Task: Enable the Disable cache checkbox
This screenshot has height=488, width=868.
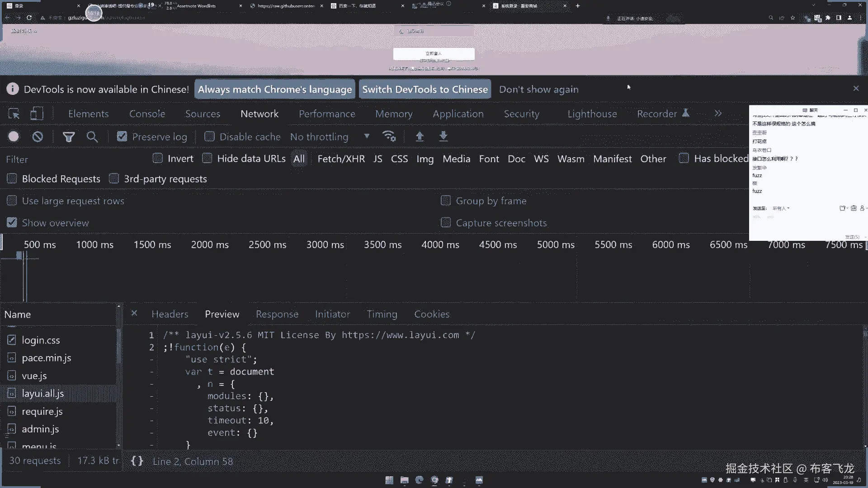Action: click(x=209, y=136)
